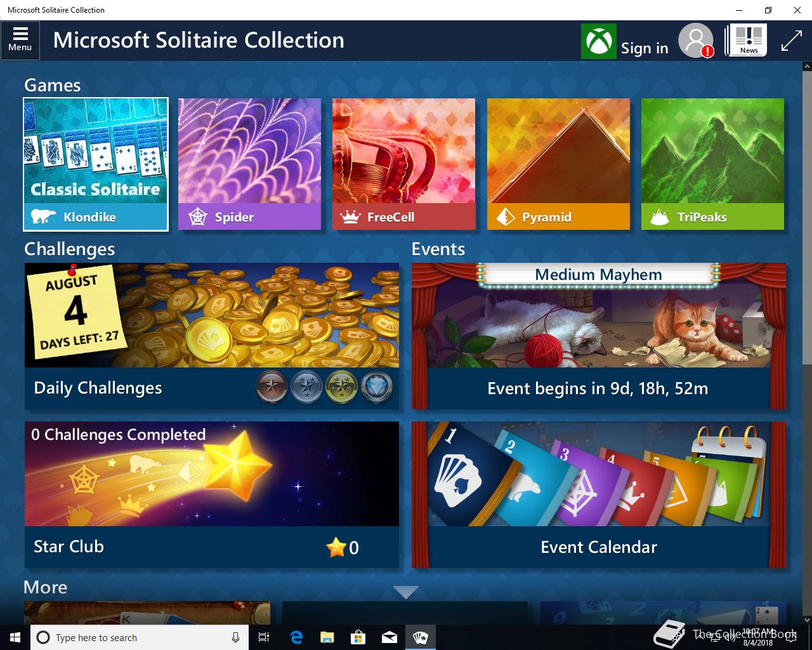Open the Medium Mayhem event
The height and width of the screenshot is (650, 812).
[x=599, y=336]
